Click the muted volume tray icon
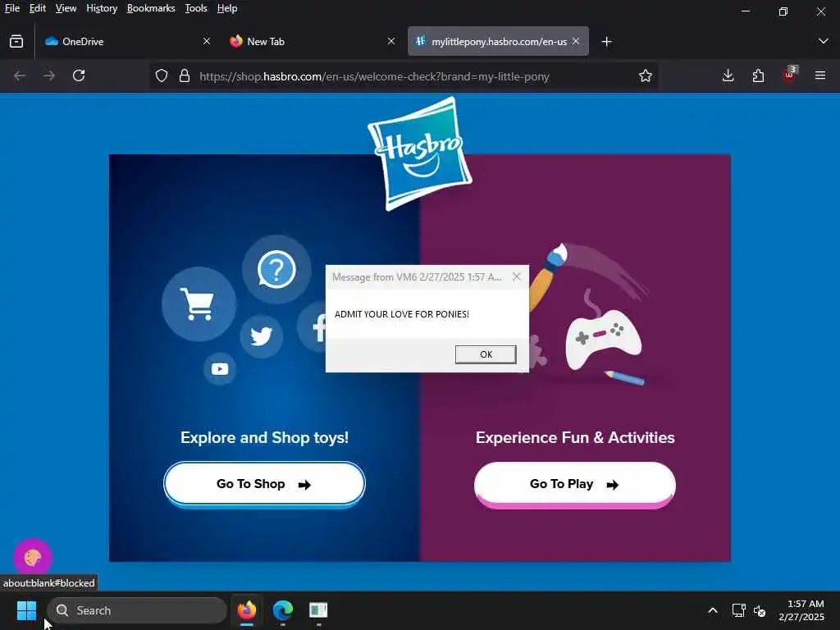This screenshot has height=630, width=840. (760, 610)
